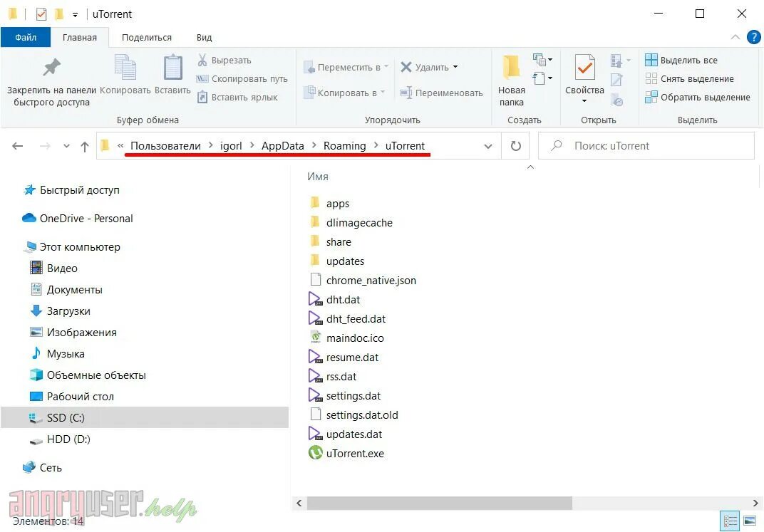Switch to Поделиться tab
This screenshot has width=764, height=532.
coord(147,38)
